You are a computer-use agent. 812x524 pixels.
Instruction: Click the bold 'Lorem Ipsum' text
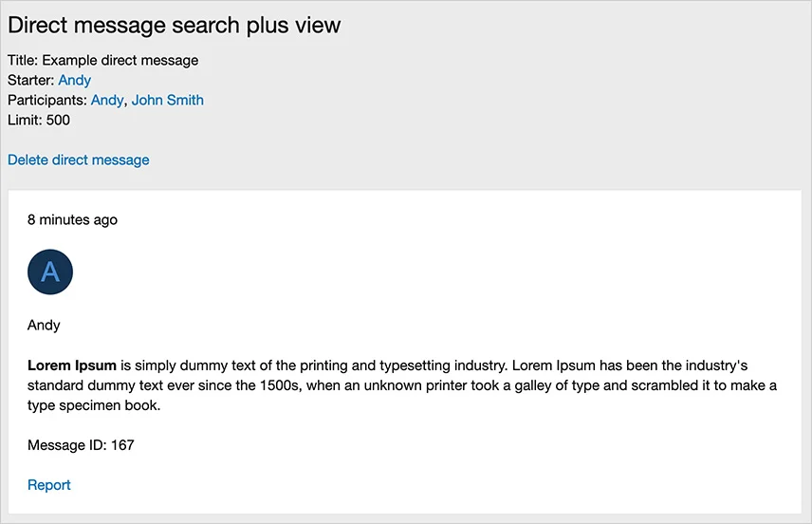[72, 365]
